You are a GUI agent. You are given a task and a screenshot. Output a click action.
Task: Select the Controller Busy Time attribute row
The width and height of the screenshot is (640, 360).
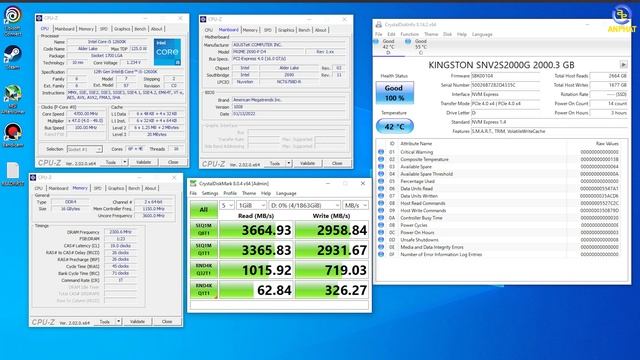pyautogui.click(x=500, y=218)
